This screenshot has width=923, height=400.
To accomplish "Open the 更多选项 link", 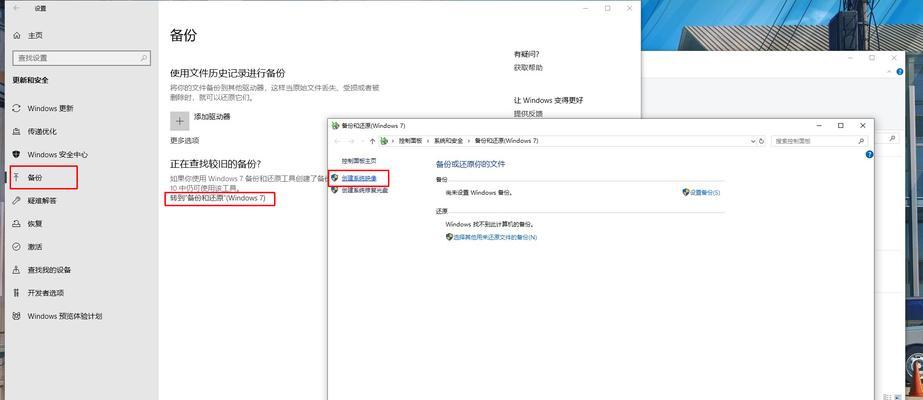I will tap(185, 141).
